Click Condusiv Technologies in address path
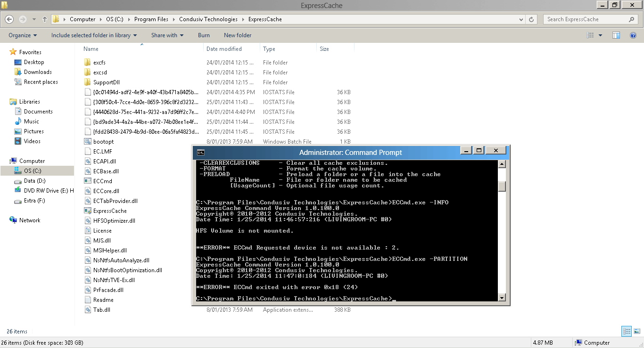Viewport: 644px width, 348px height. coord(208,19)
